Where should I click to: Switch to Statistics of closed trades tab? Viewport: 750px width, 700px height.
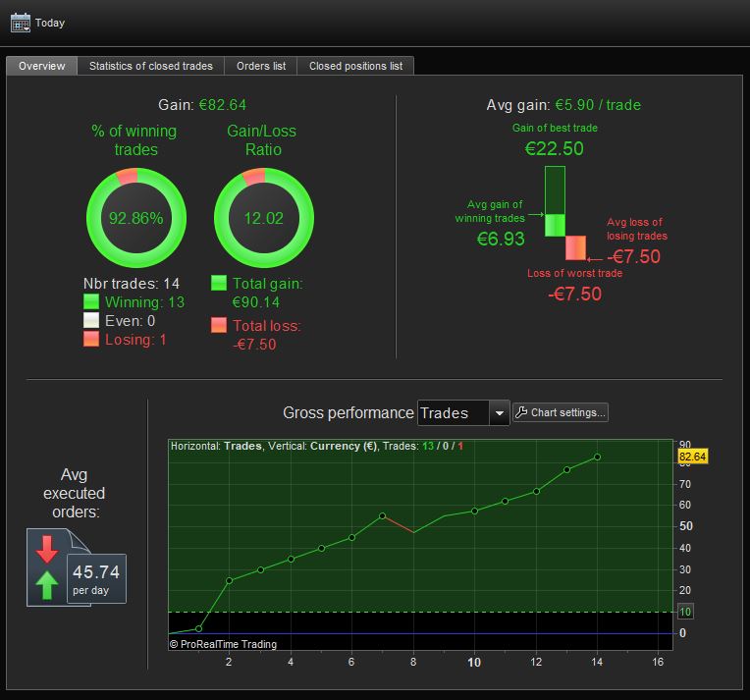[150, 66]
